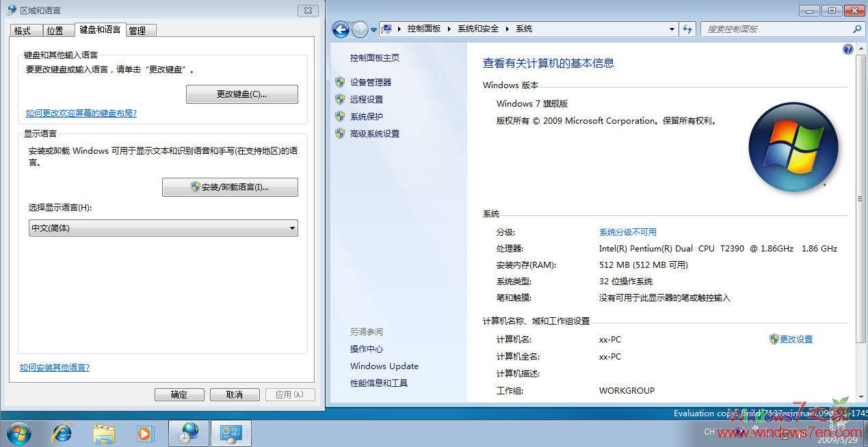Switch to the 管理 tab
Image resolution: width=868 pixels, height=447 pixels.
pyautogui.click(x=139, y=29)
